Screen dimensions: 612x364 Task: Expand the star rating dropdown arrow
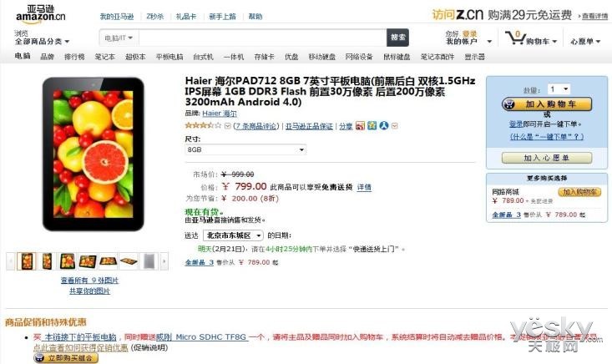click(x=228, y=126)
